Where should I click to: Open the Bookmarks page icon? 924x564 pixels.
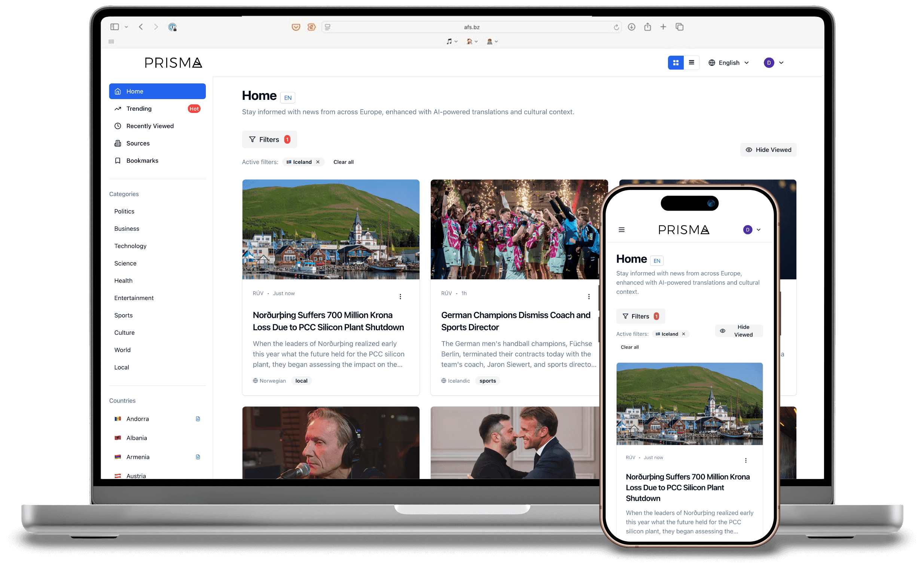pos(118,160)
